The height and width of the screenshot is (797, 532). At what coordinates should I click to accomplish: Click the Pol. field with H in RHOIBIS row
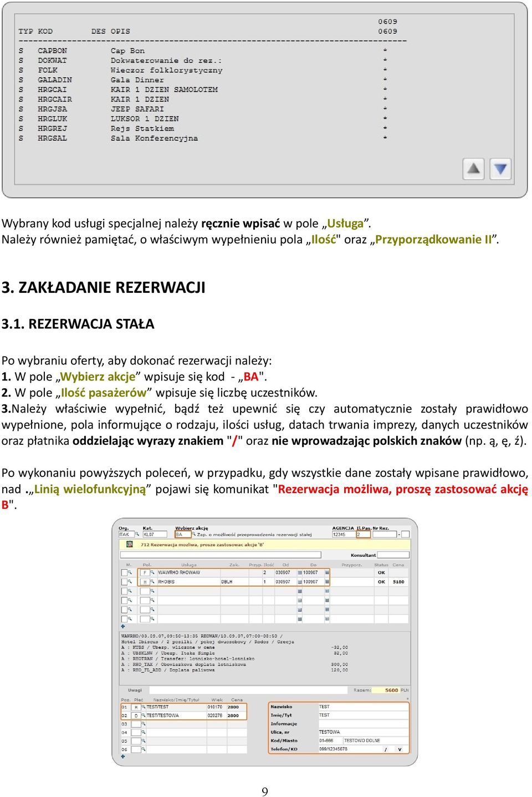tap(145, 582)
